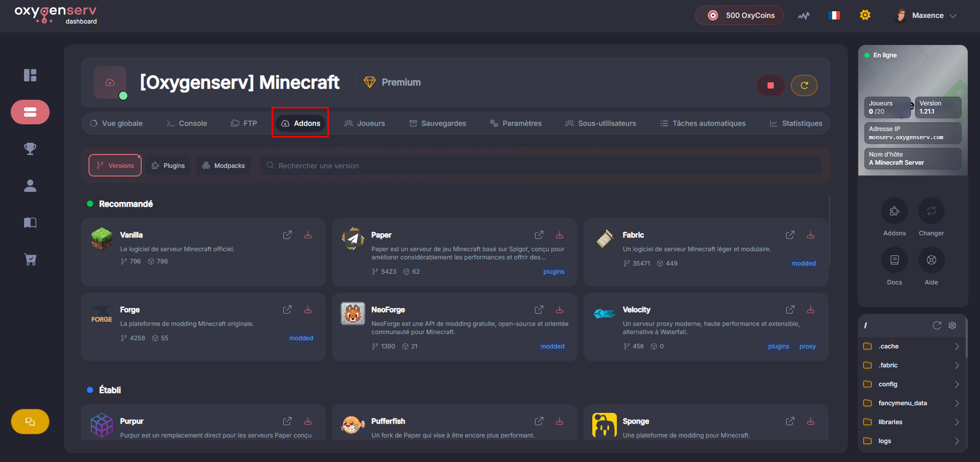The height and width of the screenshot is (462, 980).
Task: Open the Console tab
Action: (187, 123)
